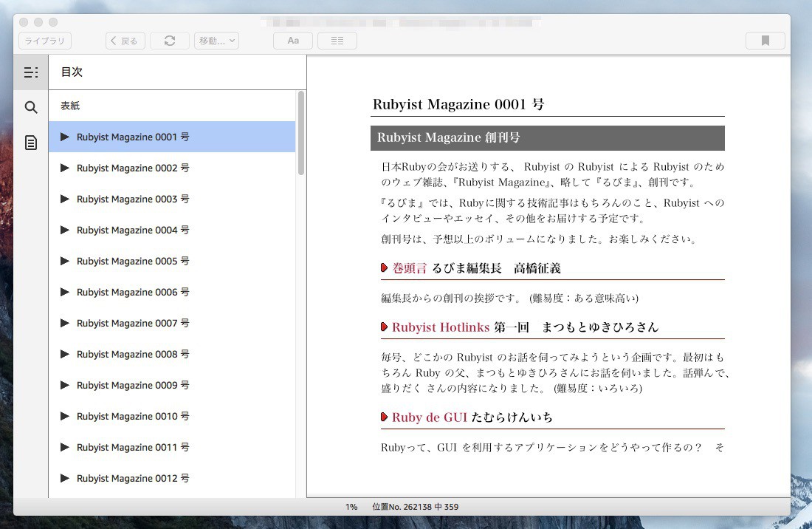Expand Rubyist Magazine 0005 号 triangle

pyautogui.click(x=65, y=262)
